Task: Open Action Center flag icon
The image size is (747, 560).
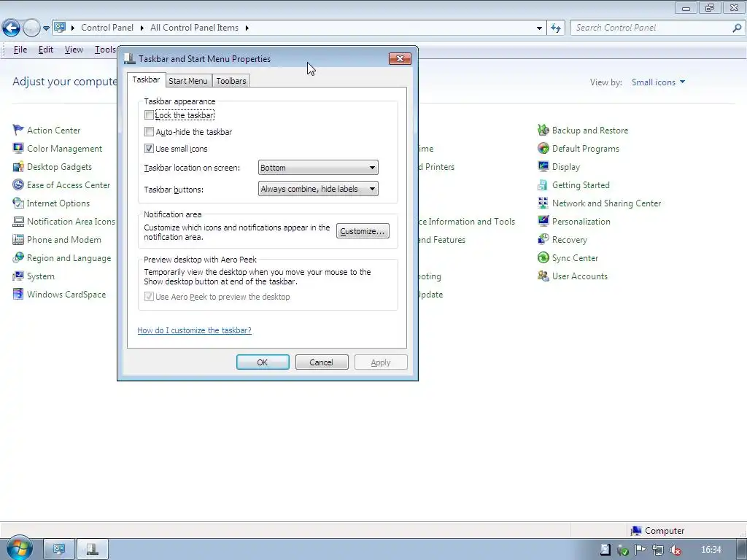Action: point(18,130)
